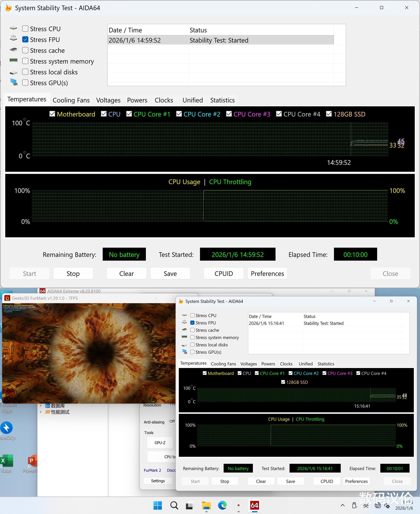Expand the 数据库 tree node
The image size is (420, 514).
pyautogui.click(x=41, y=406)
